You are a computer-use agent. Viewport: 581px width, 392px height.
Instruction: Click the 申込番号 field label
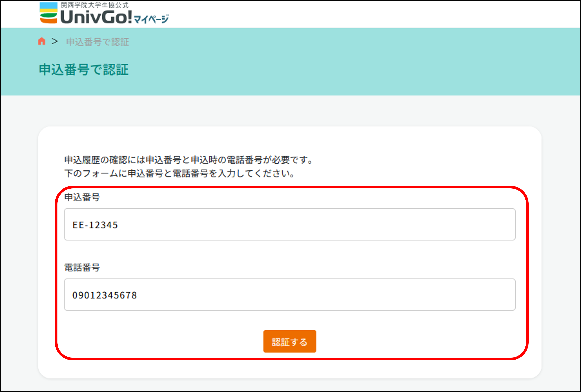point(82,197)
